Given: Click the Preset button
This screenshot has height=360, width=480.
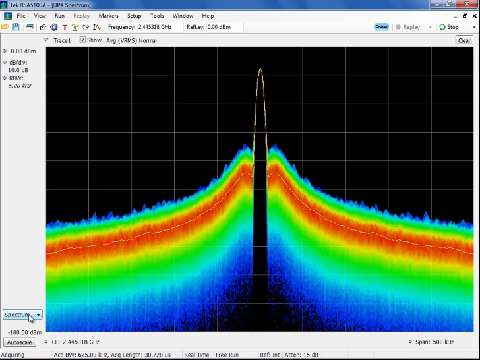Looking at the screenshot, I should [x=382, y=27].
